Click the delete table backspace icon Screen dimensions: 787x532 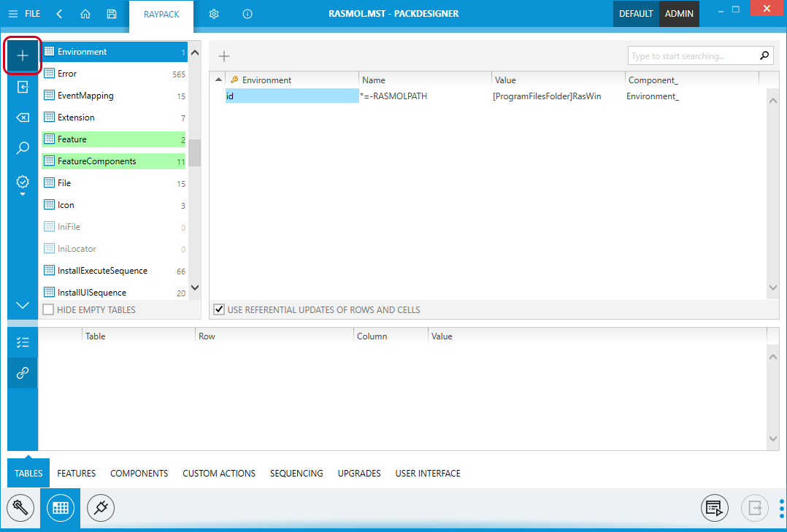tap(23, 117)
